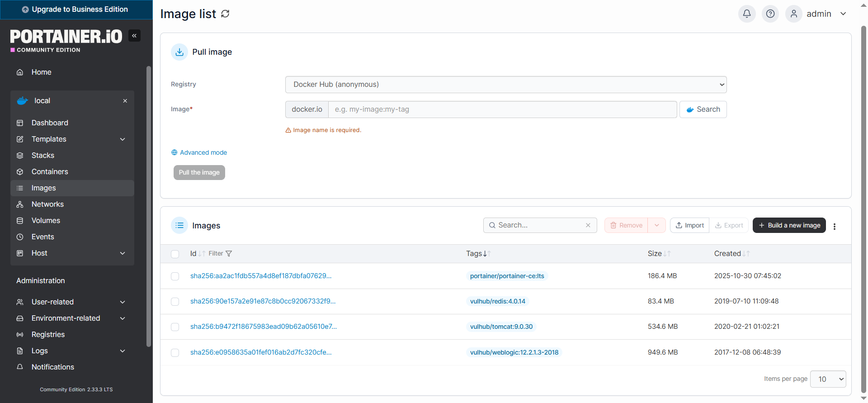Click the images Search field

[540, 225]
